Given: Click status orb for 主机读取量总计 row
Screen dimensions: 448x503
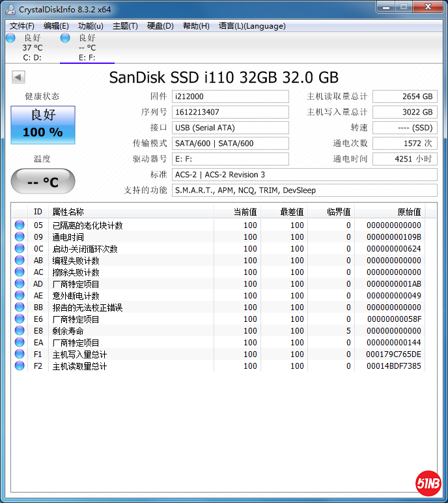Looking at the screenshot, I should [20, 366].
